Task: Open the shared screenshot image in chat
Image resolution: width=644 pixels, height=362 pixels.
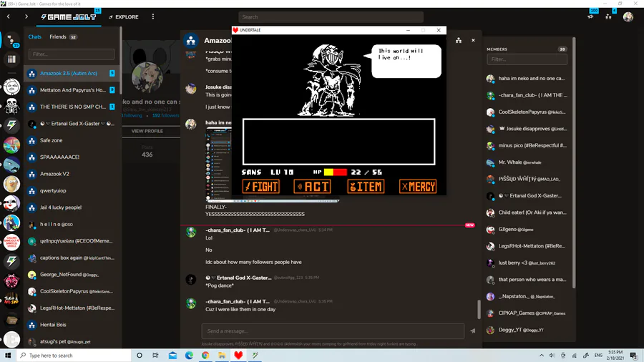Action: (x=218, y=165)
